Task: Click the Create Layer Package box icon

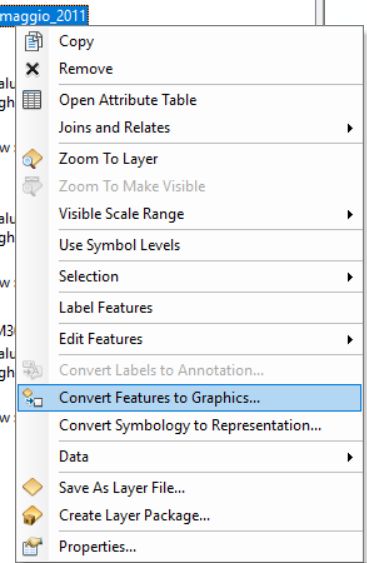Action: pyautogui.click(x=32, y=515)
